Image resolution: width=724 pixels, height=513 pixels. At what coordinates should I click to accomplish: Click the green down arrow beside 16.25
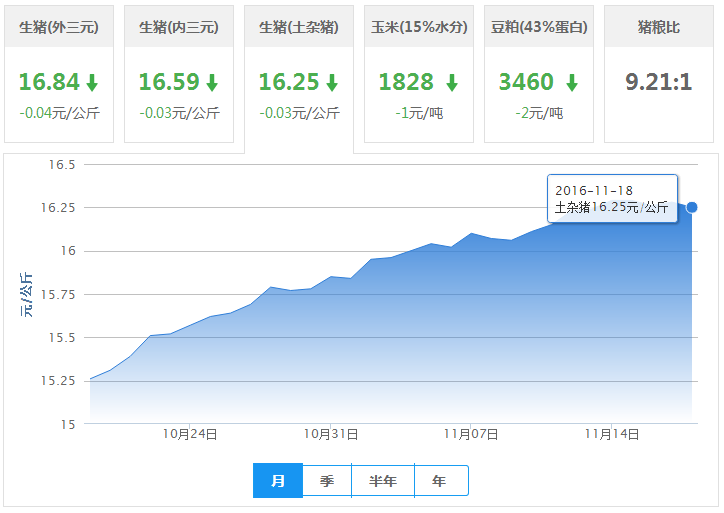[x=332, y=83]
